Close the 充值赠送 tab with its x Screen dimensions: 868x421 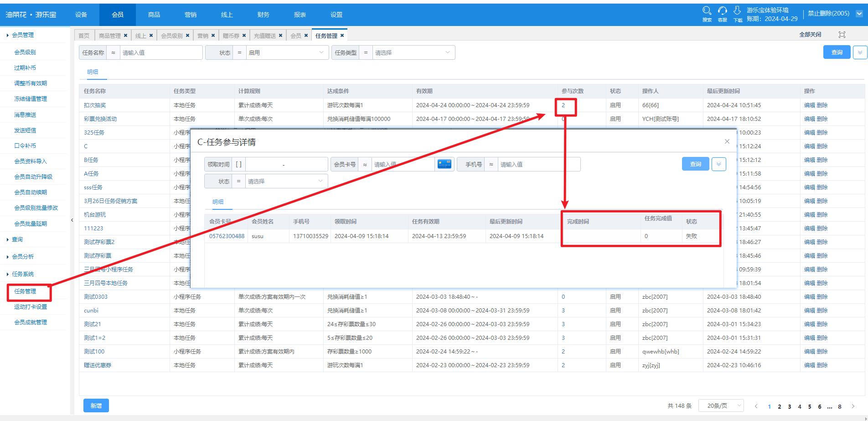(280, 36)
